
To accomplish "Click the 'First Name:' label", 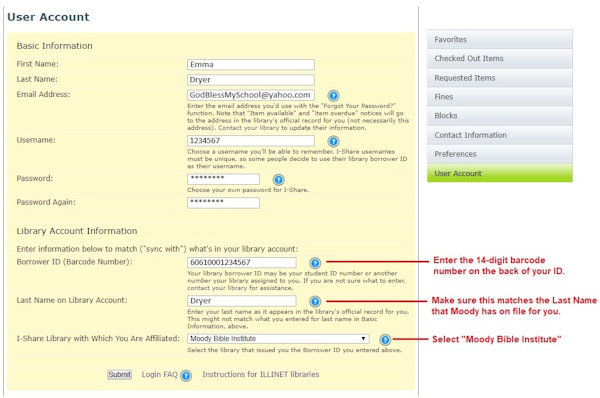I will pyautogui.click(x=38, y=64).
